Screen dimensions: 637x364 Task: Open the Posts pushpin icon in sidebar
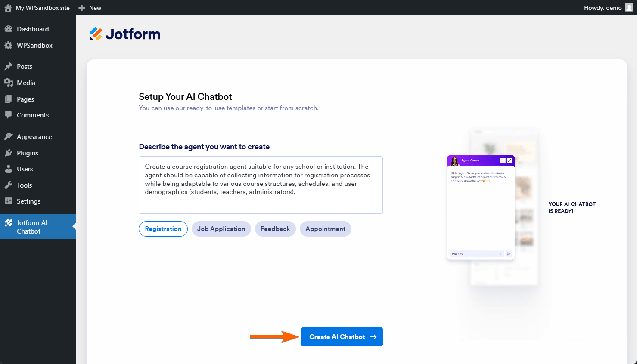pos(9,66)
